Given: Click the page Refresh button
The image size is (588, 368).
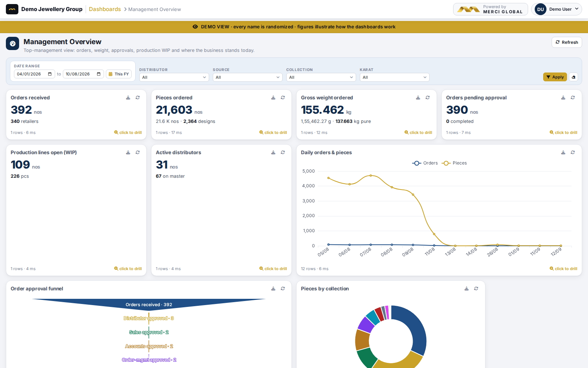Looking at the screenshot, I should tap(567, 42).
